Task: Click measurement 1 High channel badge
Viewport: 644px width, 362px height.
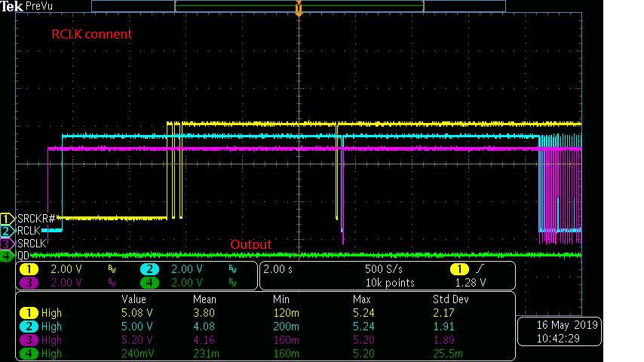Action: click(29, 313)
